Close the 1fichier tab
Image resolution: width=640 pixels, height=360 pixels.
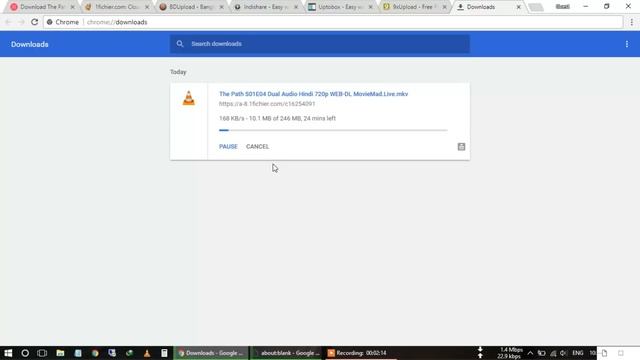(147, 7)
